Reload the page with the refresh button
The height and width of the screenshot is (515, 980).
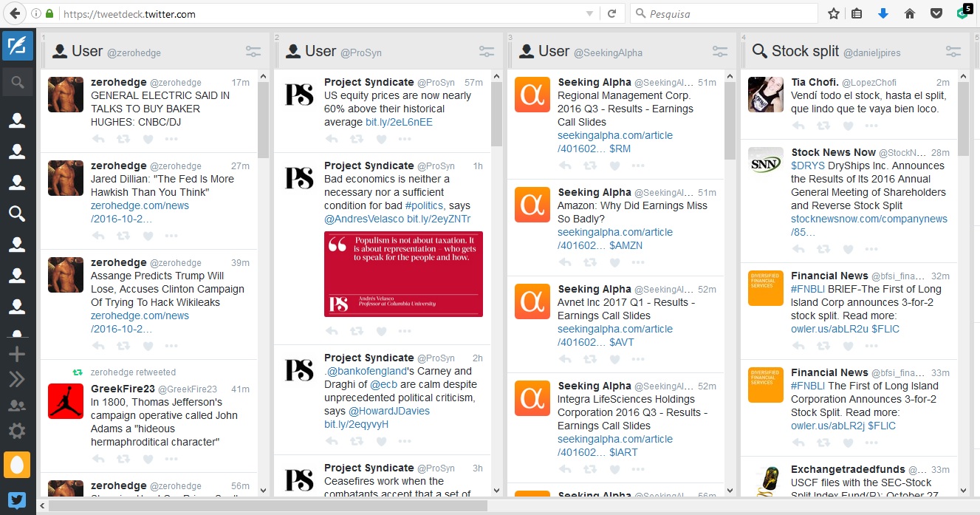tap(611, 13)
